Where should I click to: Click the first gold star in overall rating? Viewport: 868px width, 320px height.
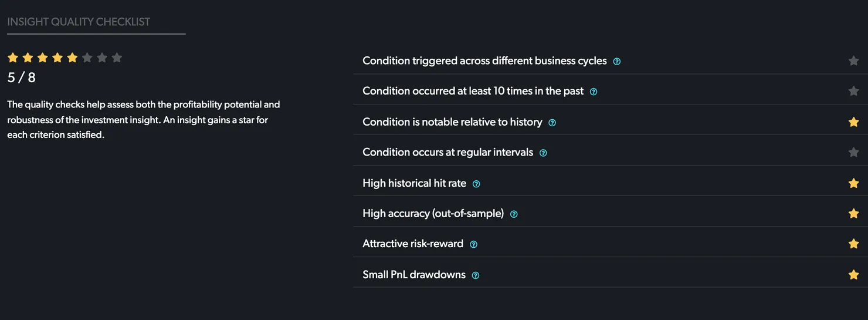click(13, 58)
